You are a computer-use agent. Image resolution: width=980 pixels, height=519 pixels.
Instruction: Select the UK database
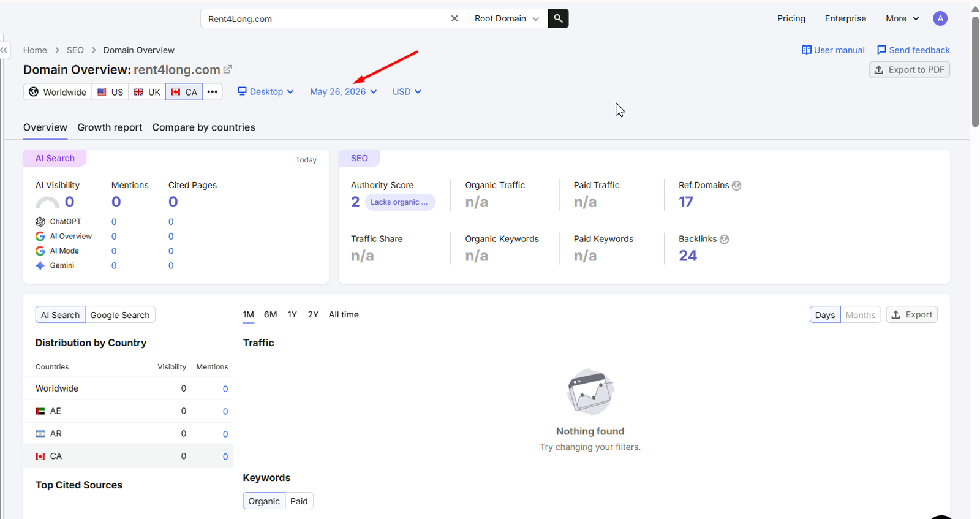click(147, 92)
